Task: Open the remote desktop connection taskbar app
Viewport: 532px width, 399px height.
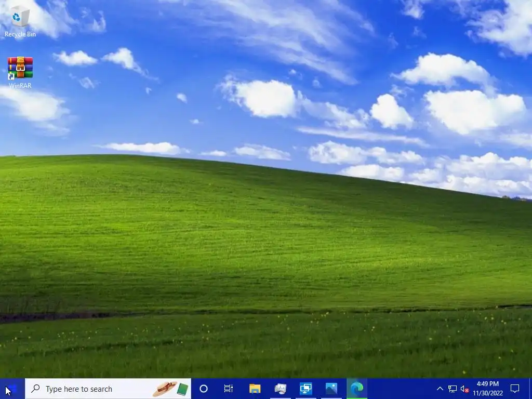Action: coord(305,389)
